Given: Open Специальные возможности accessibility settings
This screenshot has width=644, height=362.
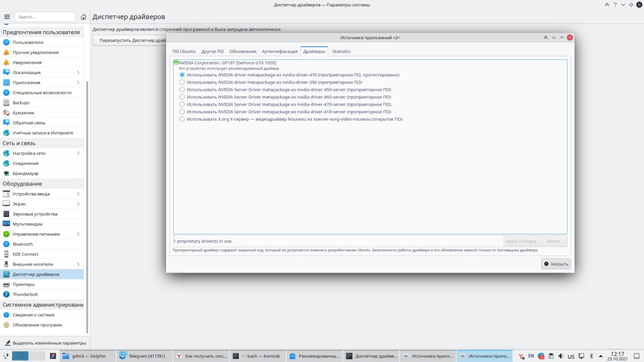Looking at the screenshot, I should point(42,93).
